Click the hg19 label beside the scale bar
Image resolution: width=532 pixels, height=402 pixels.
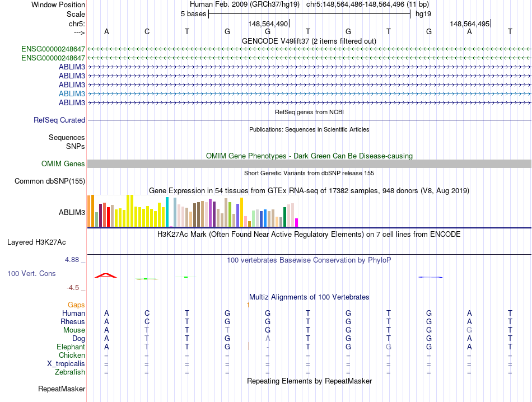click(x=423, y=14)
